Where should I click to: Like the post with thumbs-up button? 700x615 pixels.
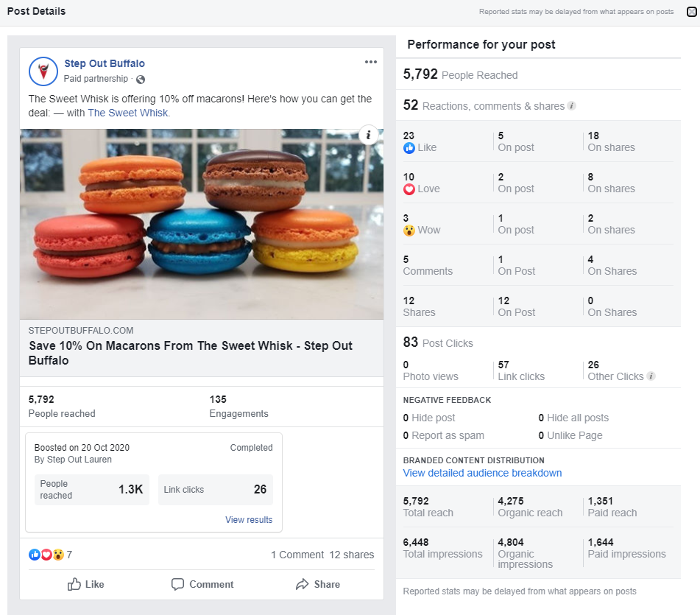pyautogui.click(x=85, y=584)
